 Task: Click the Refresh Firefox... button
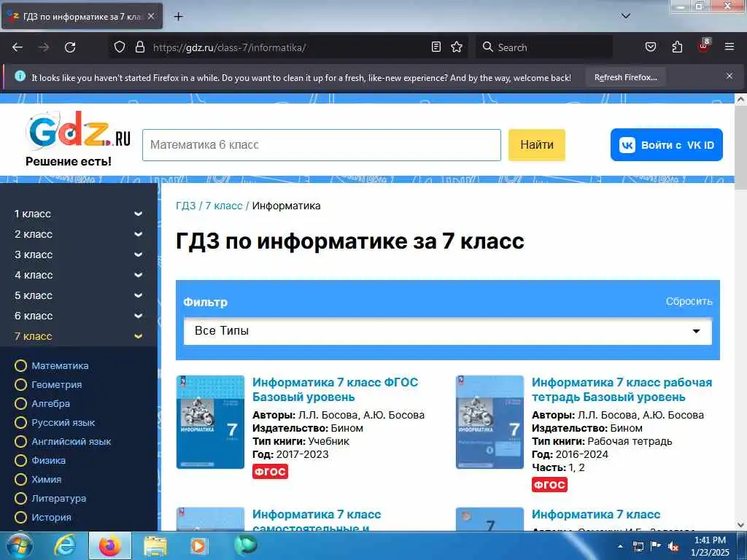[625, 77]
